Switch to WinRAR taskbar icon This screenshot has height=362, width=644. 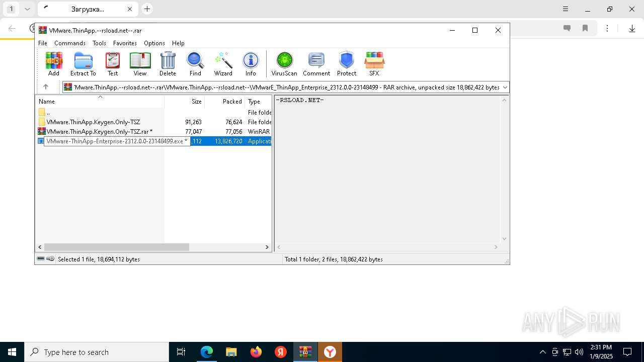pos(305,352)
